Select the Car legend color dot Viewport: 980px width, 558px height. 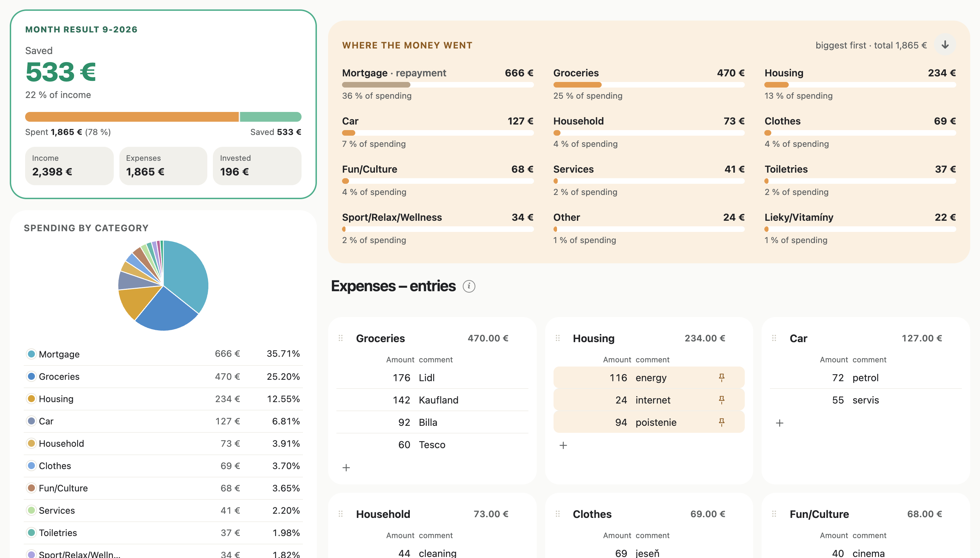point(31,421)
